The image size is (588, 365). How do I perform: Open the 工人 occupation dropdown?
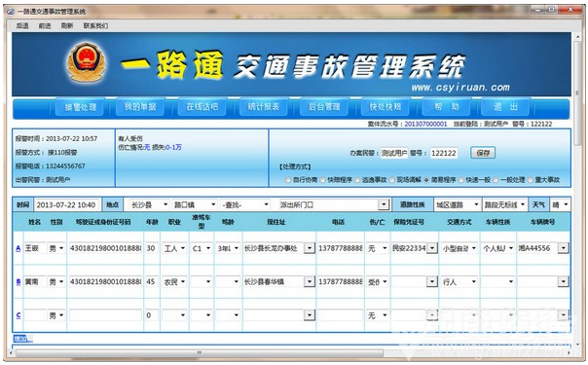coord(174,248)
